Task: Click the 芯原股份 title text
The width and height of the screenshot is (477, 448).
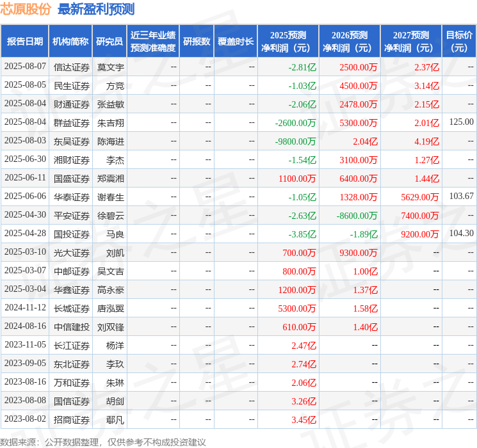Action: [26, 9]
